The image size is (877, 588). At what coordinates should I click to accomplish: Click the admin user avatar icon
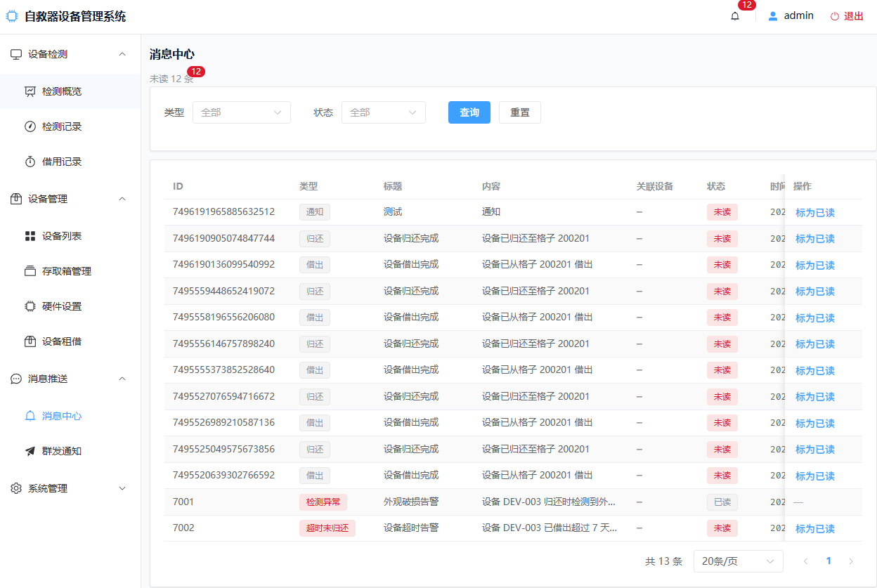(x=773, y=16)
